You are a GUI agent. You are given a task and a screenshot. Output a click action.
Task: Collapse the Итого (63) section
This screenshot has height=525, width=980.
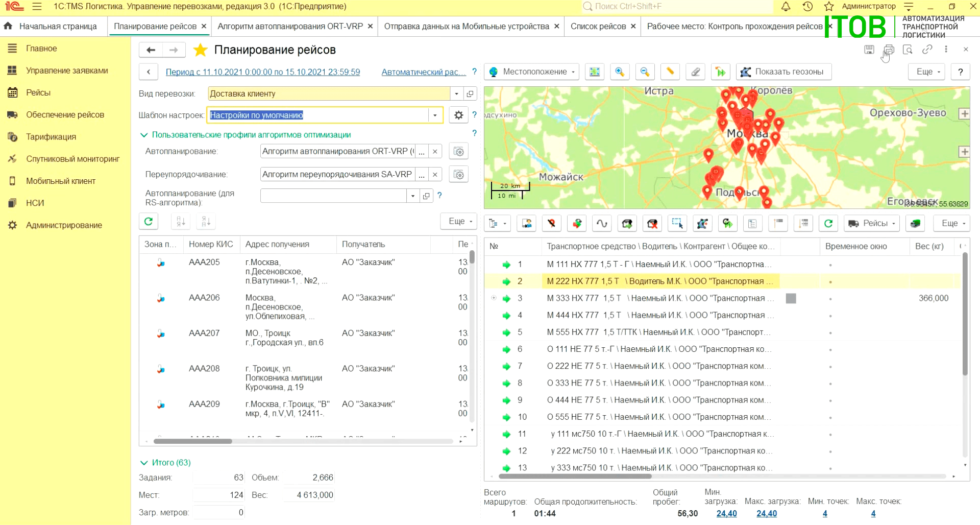click(144, 463)
